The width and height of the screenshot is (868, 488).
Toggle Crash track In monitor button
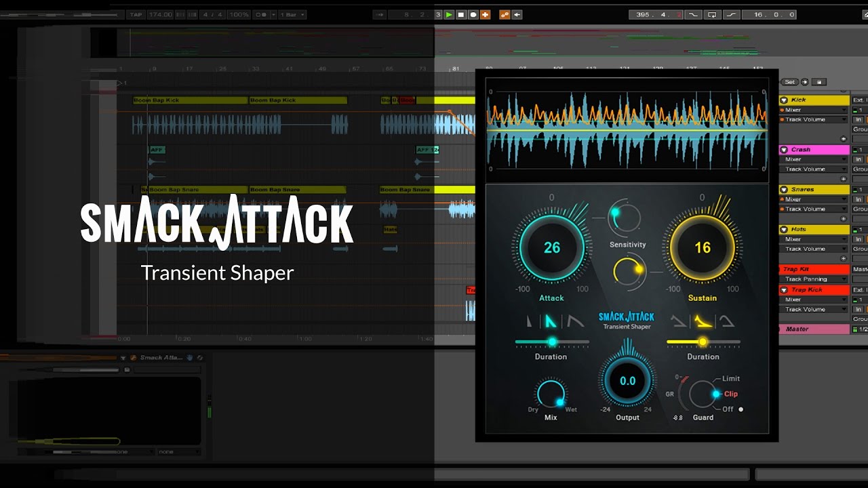[x=858, y=159]
